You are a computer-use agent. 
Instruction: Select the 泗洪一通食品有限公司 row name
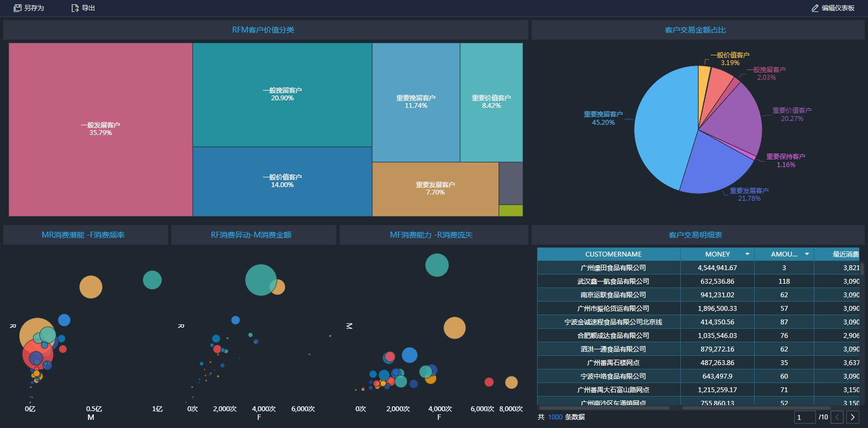click(613, 349)
